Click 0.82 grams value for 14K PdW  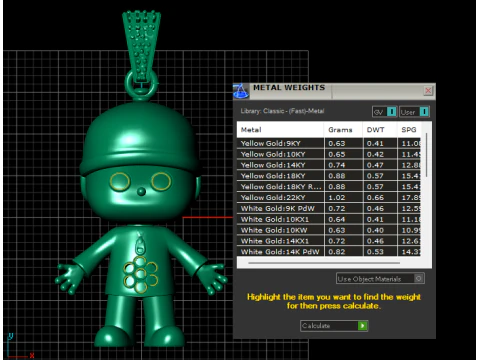pos(337,252)
